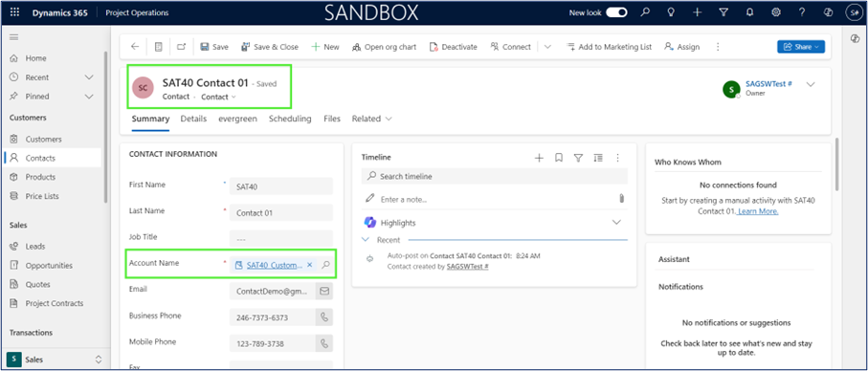Search Account Name lookup magnifier

pos(326,266)
